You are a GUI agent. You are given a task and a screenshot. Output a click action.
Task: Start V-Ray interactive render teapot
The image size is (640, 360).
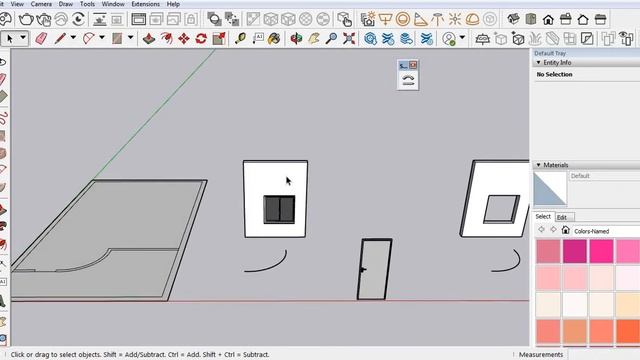tap(44, 19)
